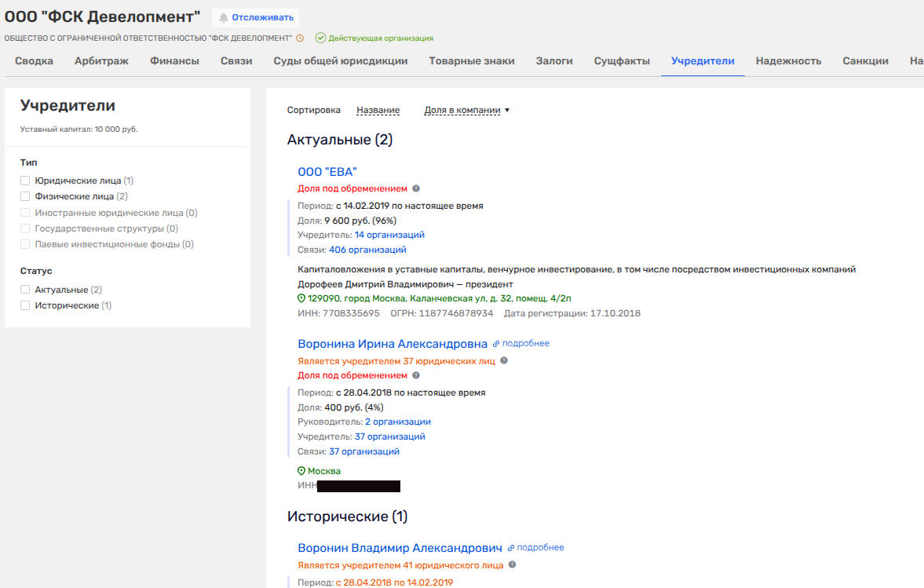Click the bell icon on the Отслеживать button

[x=224, y=17]
